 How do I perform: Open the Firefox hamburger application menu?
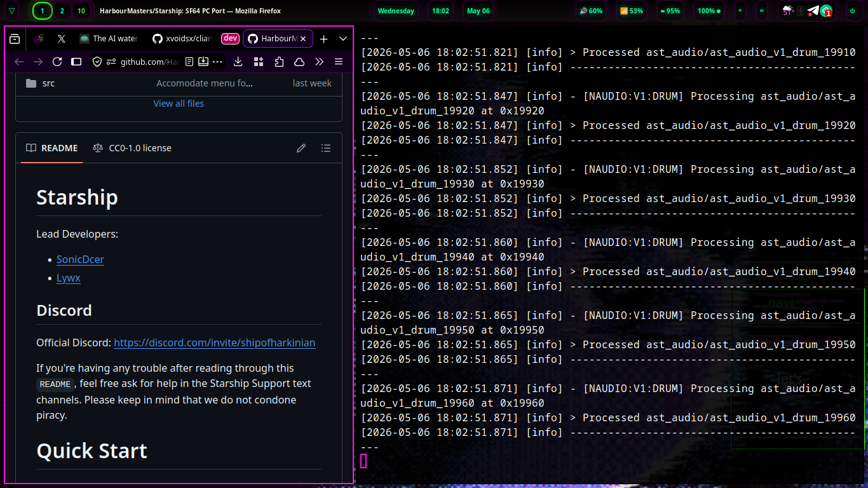pyautogui.click(x=339, y=62)
